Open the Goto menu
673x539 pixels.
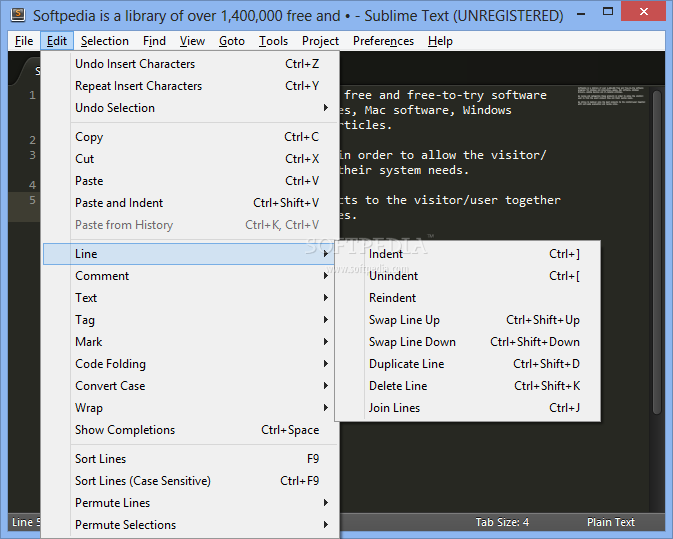click(x=232, y=41)
